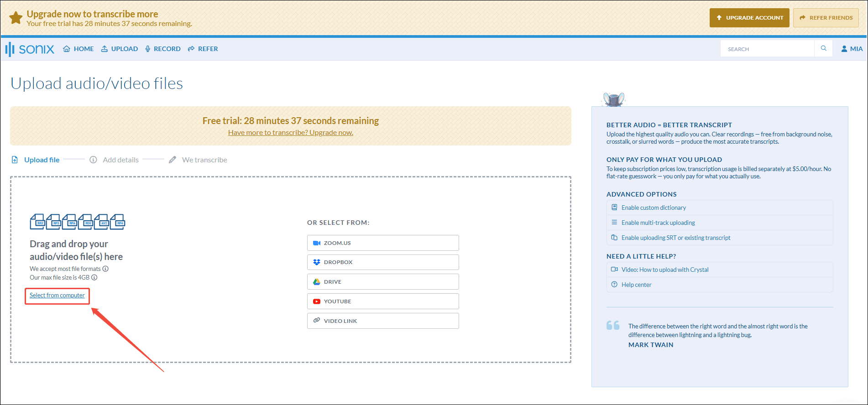868x405 pixels.
Task: Click the Search input field
Action: 767,49
